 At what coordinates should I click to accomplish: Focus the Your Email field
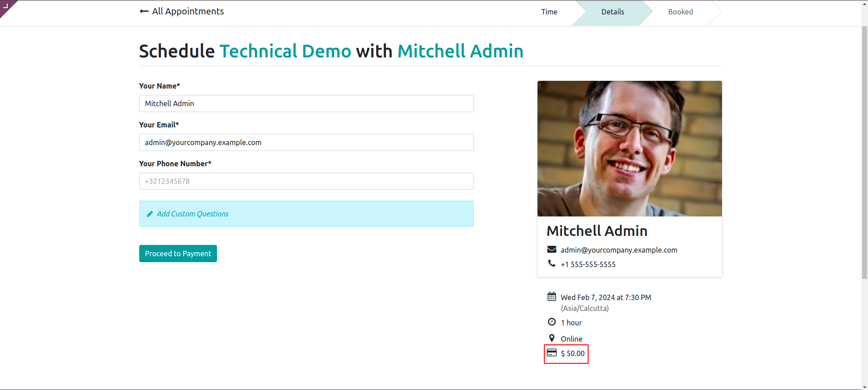306,142
